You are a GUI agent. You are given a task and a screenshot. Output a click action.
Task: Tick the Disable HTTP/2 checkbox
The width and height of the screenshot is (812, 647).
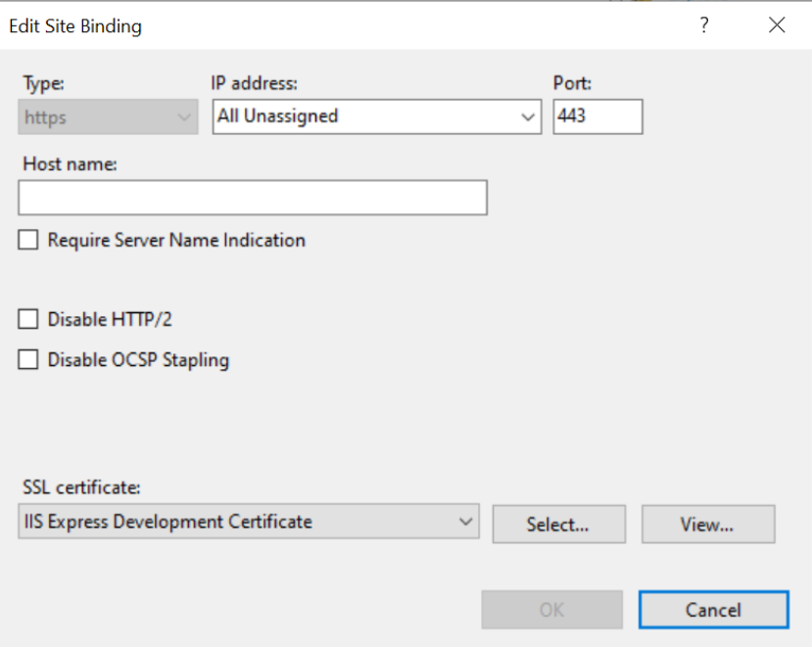point(28,319)
